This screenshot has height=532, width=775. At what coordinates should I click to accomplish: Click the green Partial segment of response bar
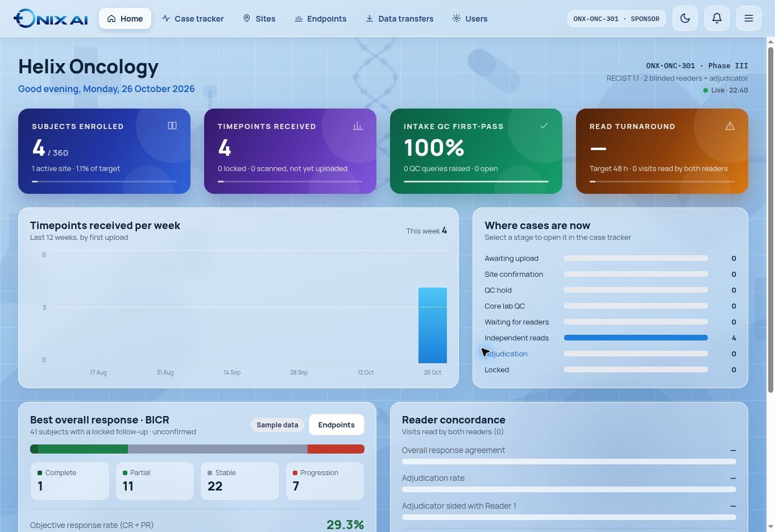click(x=83, y=449)
